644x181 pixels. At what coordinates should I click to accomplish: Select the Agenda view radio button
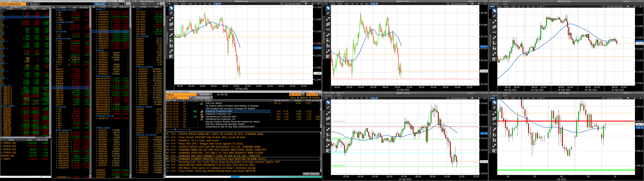298,98
